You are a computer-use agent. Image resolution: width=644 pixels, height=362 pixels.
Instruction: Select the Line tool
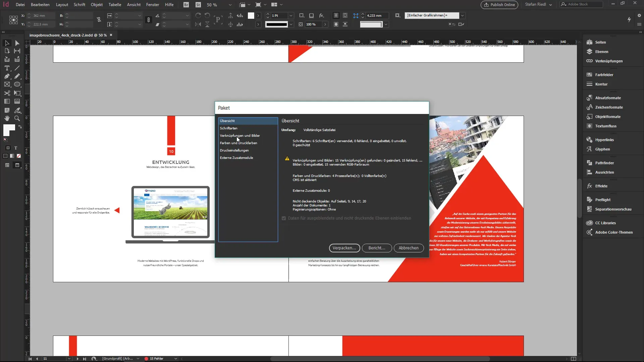point(17,68)
